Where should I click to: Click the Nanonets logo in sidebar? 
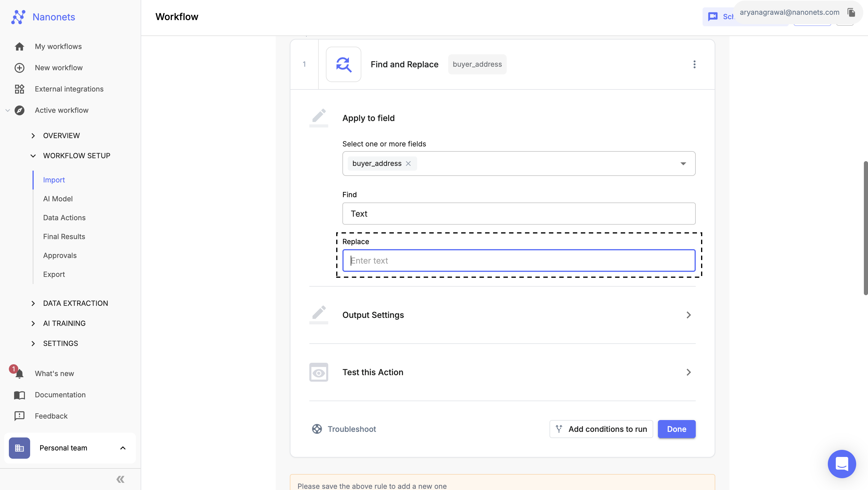(x=18, y=16)
